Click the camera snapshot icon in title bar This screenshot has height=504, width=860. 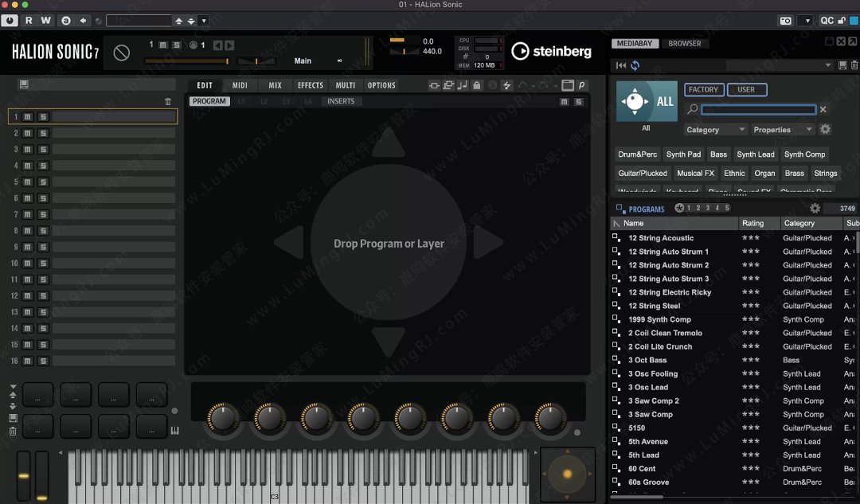786,21
